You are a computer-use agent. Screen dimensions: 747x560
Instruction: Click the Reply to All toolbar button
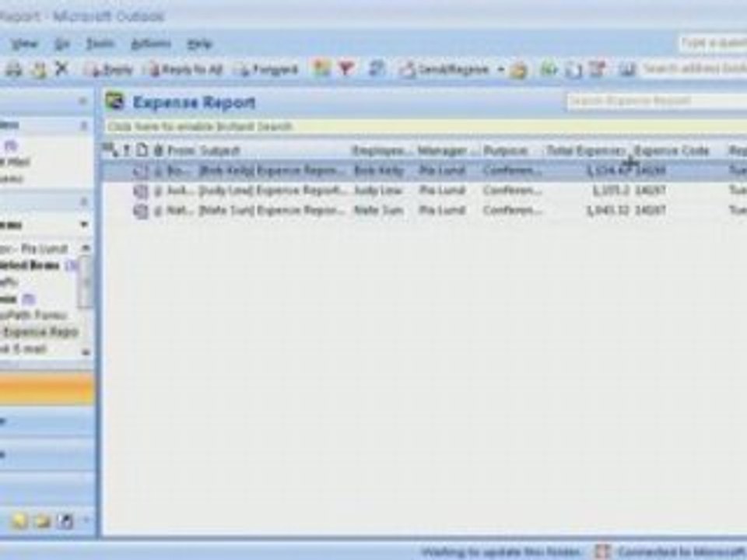(185, 70)
